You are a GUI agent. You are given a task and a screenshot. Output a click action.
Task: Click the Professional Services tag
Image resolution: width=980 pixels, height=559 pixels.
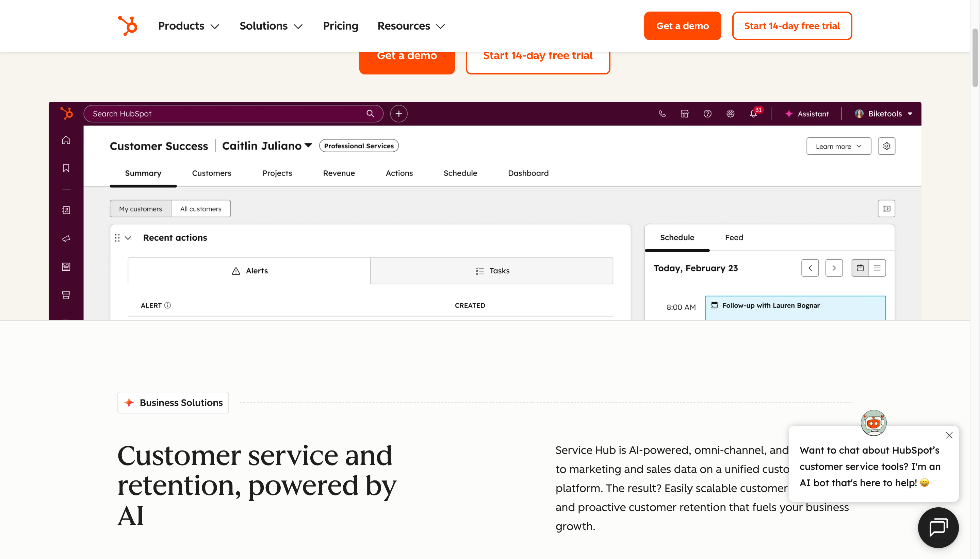pos(359,146)
